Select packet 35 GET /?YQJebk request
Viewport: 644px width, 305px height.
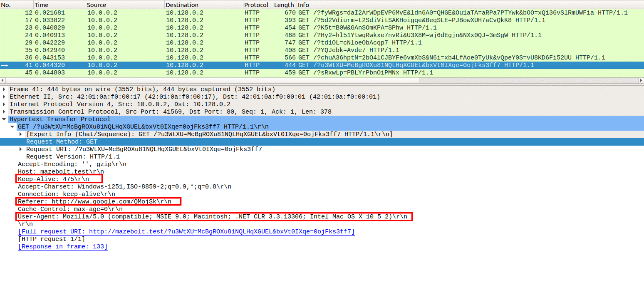pyautogui.click(x=322, y=50)
